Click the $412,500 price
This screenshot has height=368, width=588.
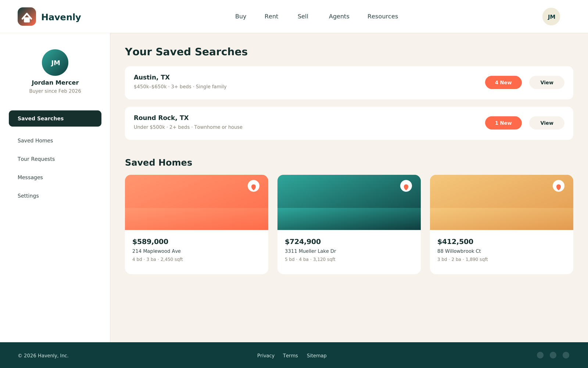click(x=455, y=242)
